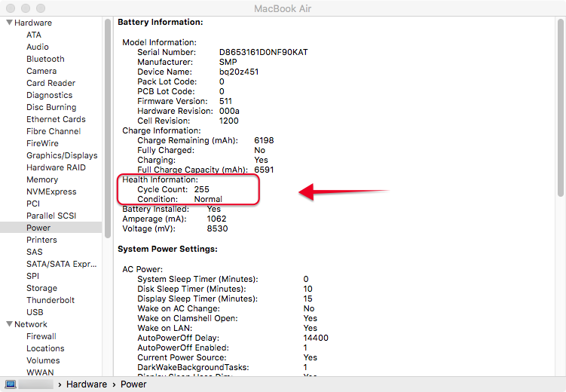Click the Hardware Revision value 000a
The width and height of the screenshot is (566, 392).
coord(229,111)
